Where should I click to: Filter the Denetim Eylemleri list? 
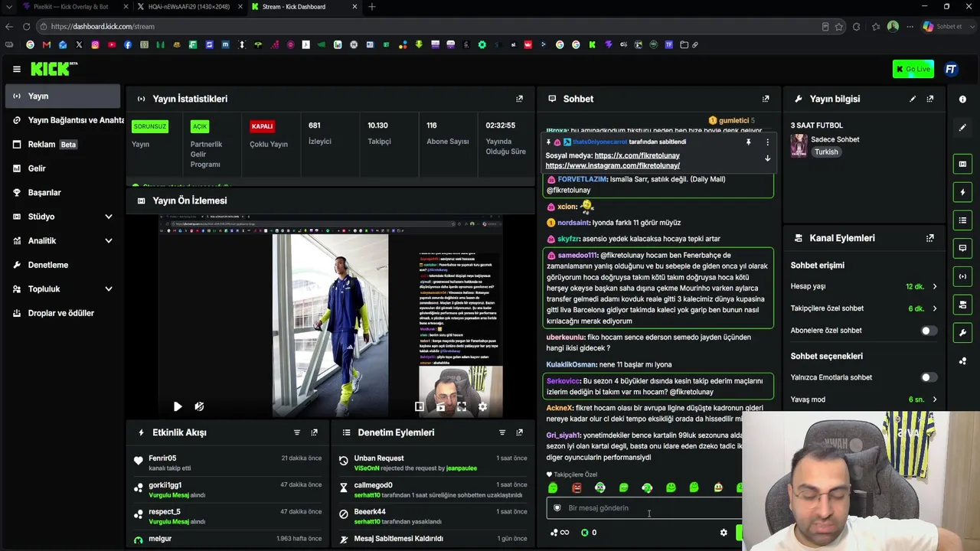501,432
